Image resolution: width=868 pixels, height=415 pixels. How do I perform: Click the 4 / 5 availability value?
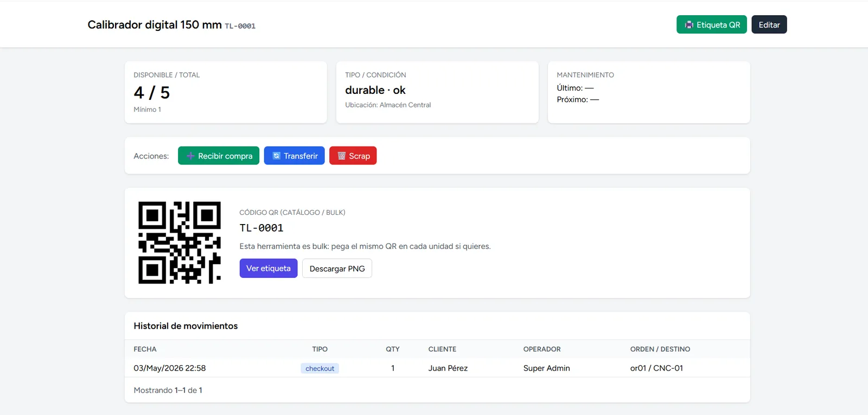(x=152, y=93)
